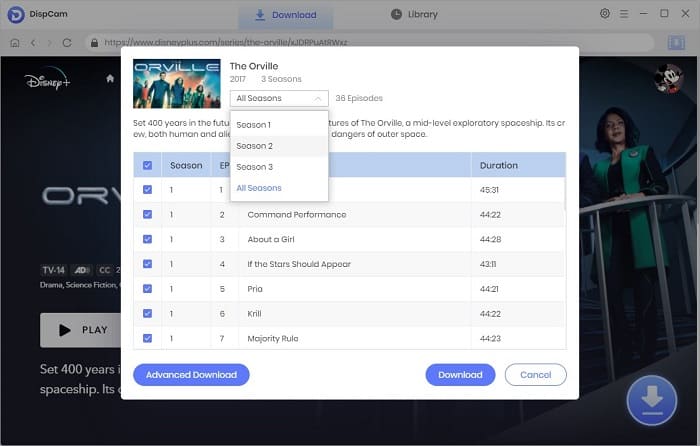Click the 36 Episodes count text

pyautogui.click(x=359, y=98)
